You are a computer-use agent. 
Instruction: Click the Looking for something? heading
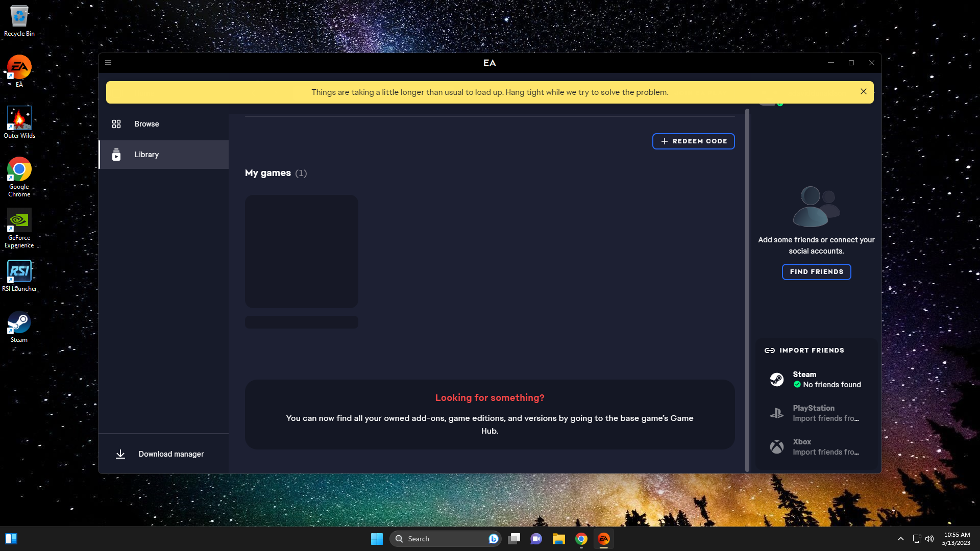point(489,397)
